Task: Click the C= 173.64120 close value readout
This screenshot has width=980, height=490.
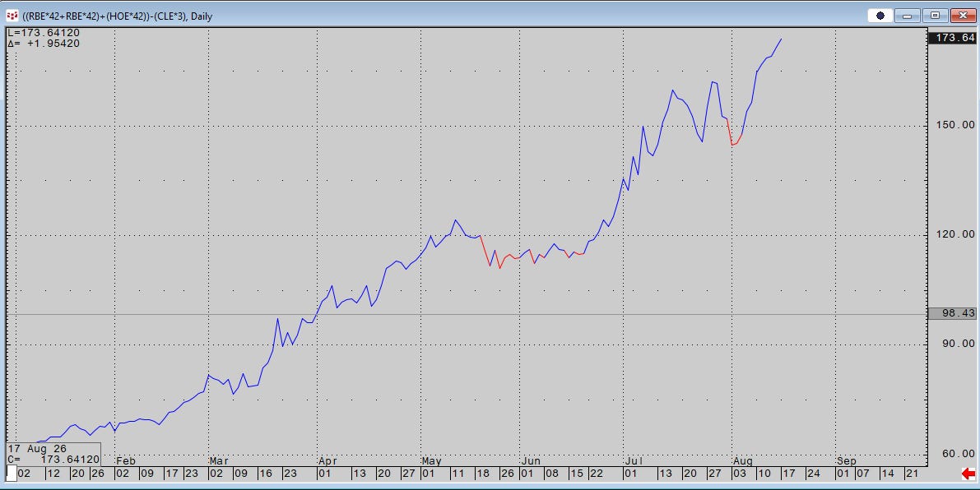Action: (x=53, y=460)
